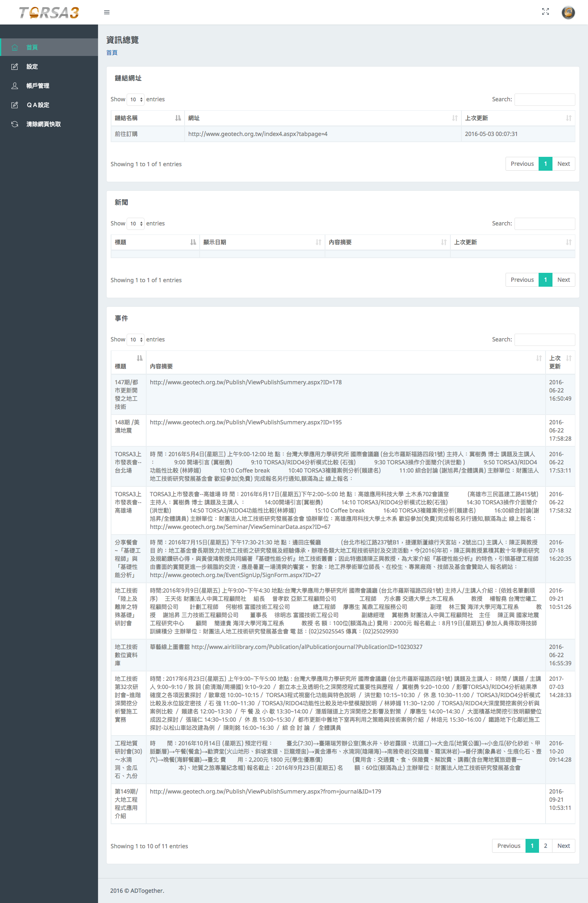Screen dimensions: 588x903
Task: Go to page 2 of events table
Action: click(x=546, y=846)
